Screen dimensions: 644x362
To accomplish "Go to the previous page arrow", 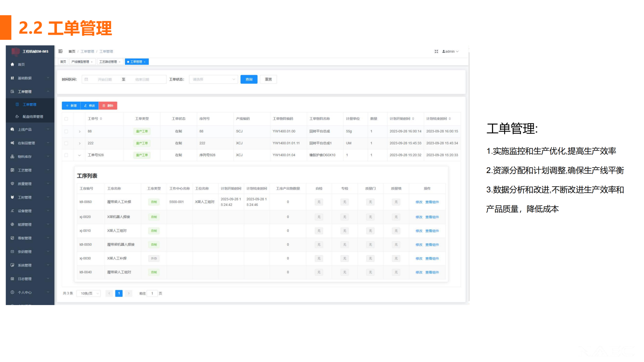I will (x=109, y=294).
